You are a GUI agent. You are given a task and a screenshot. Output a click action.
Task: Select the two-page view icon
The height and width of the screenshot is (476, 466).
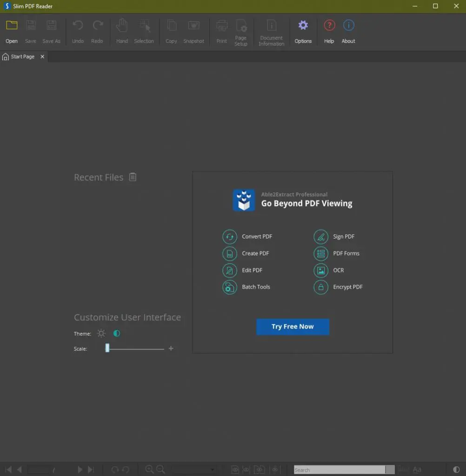click(259, 469)
